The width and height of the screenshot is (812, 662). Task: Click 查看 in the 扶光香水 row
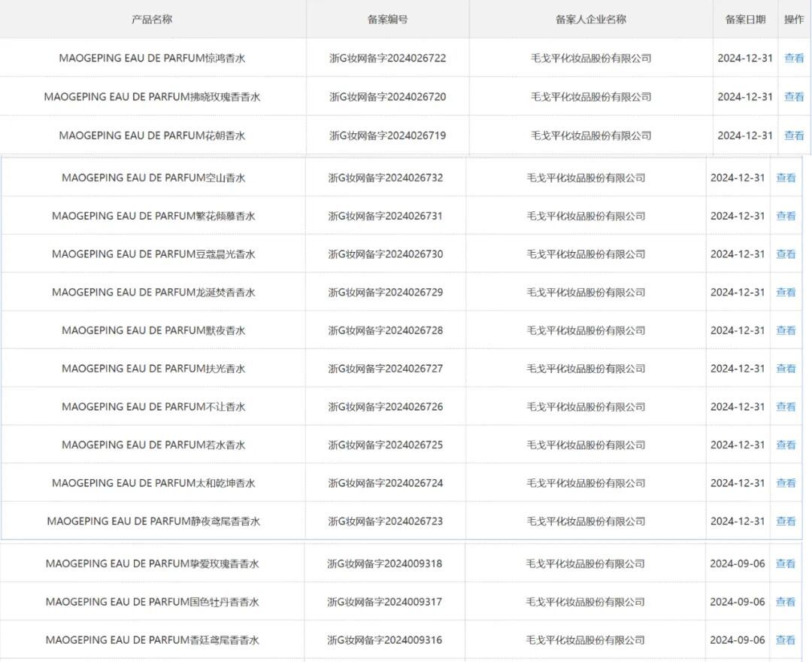(786, 369)
